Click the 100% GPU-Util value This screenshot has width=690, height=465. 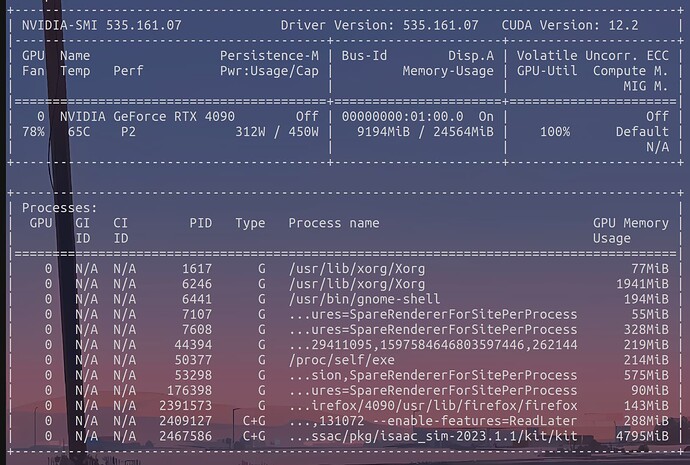(553, 131)
